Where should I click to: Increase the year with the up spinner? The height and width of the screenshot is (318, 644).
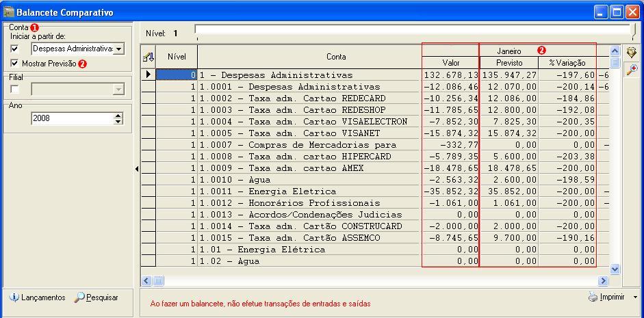pyautogui.click(x=118, y=116)
